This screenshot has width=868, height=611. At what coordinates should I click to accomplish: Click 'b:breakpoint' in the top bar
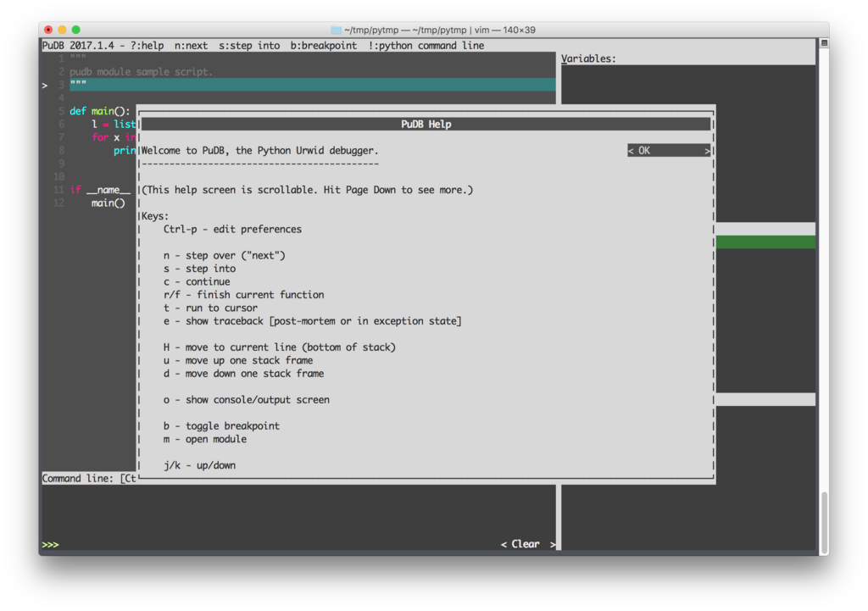point(324,46)
